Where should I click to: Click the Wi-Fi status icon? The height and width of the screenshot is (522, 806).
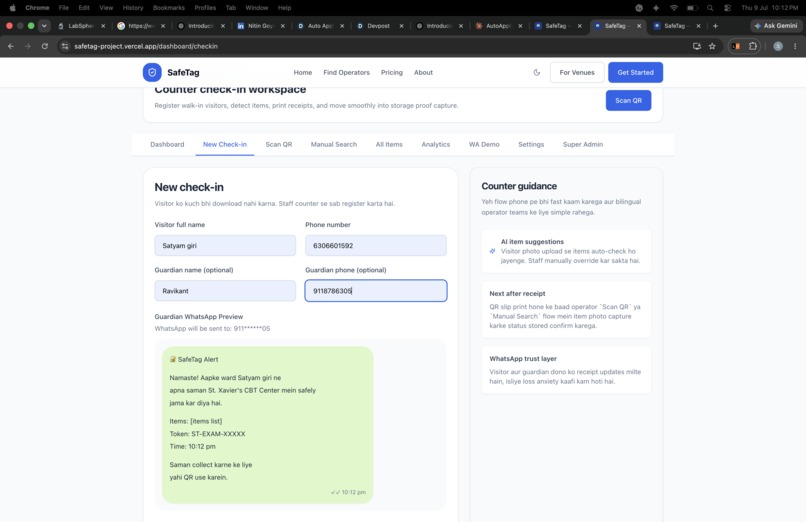point(673,8)
